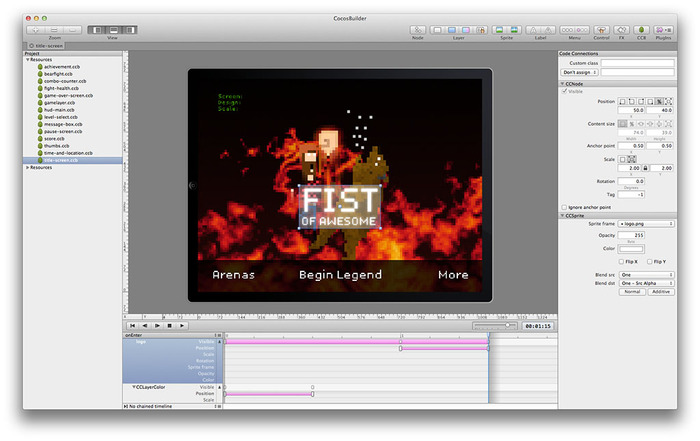This screenshot has width=700, height=441.
Task: Click the last Zoom toolbar button
Action: click(x=72, y=30)
